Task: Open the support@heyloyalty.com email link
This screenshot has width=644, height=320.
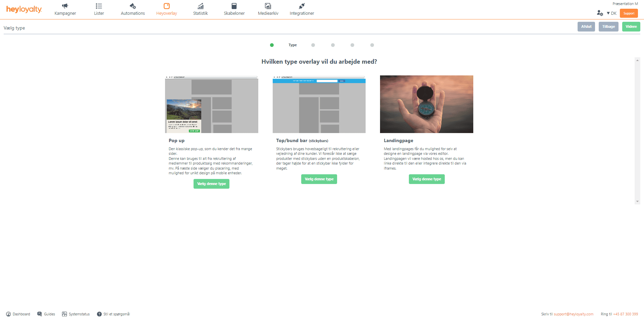Action: click(573, 314)
